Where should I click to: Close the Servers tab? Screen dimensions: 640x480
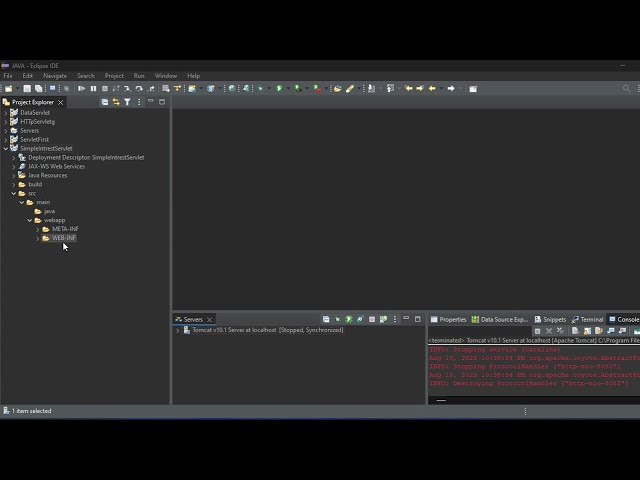209,319
